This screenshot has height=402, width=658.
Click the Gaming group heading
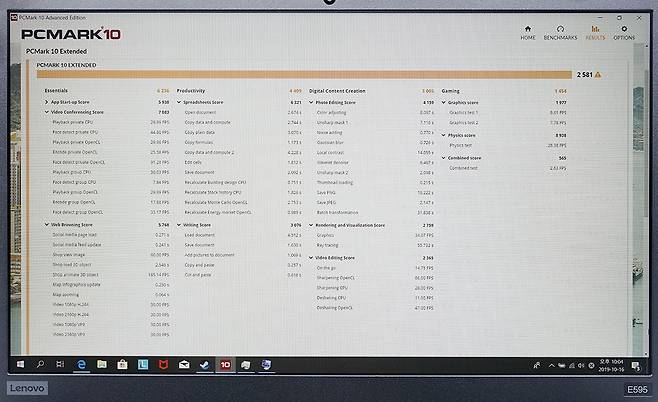click(450, 91)
